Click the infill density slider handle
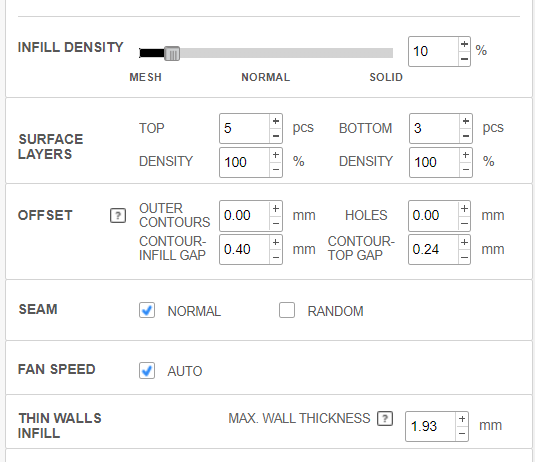Viewport: 535px width, 462px height. (x=172, y=54)
